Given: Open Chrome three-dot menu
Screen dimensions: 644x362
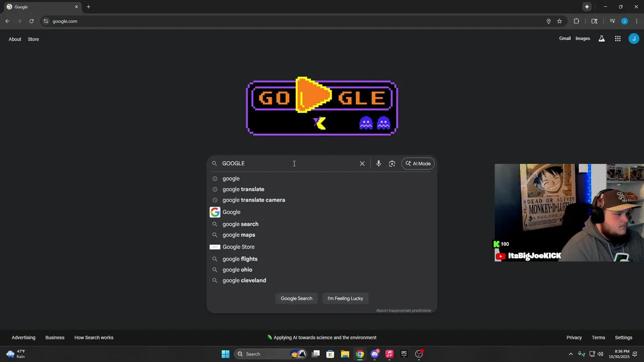Looking at the screenshot, I should (x=636, y=21).
